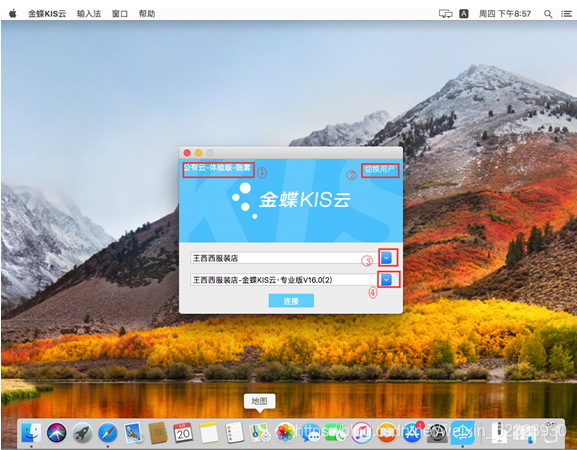Click the 连接 connect button
The image size is (577, 450).
(x=291, y=301)
